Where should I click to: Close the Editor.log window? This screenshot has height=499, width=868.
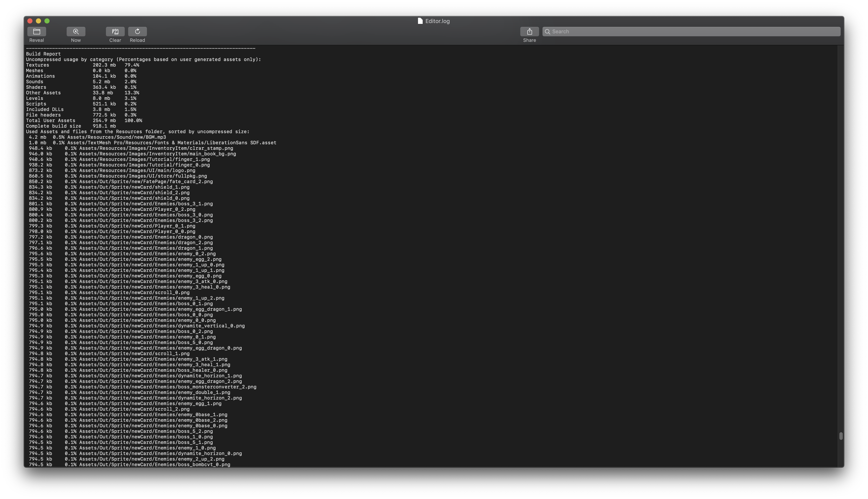(x=30, y=21)
